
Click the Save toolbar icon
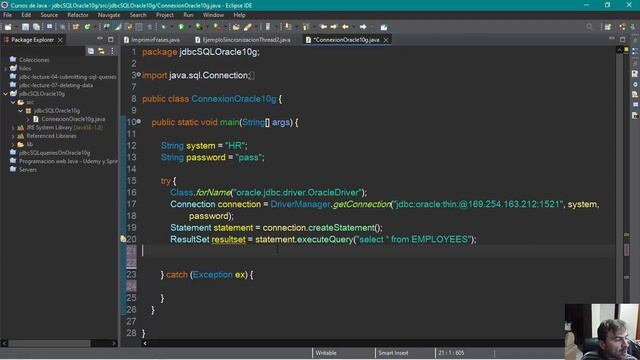[25, 27]
